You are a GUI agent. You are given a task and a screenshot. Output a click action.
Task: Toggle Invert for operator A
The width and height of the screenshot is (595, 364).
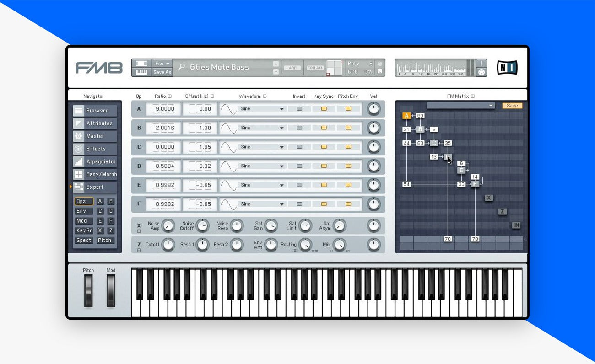299,109
